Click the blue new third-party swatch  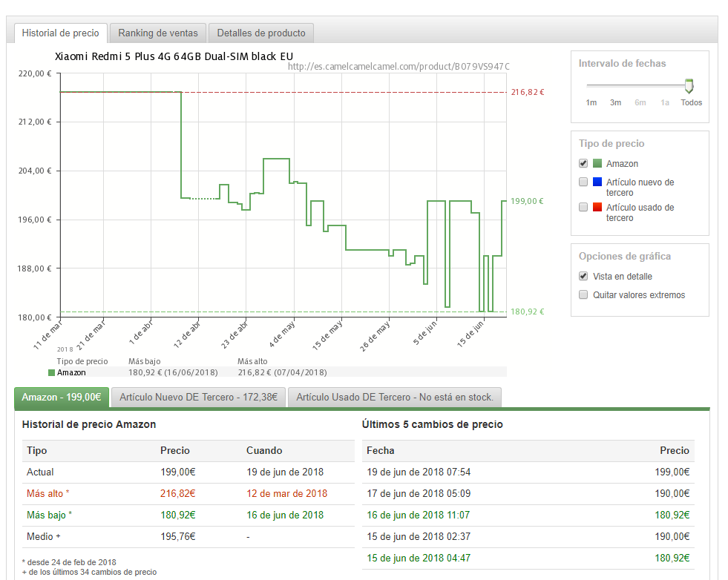click(x=597, y=182)
